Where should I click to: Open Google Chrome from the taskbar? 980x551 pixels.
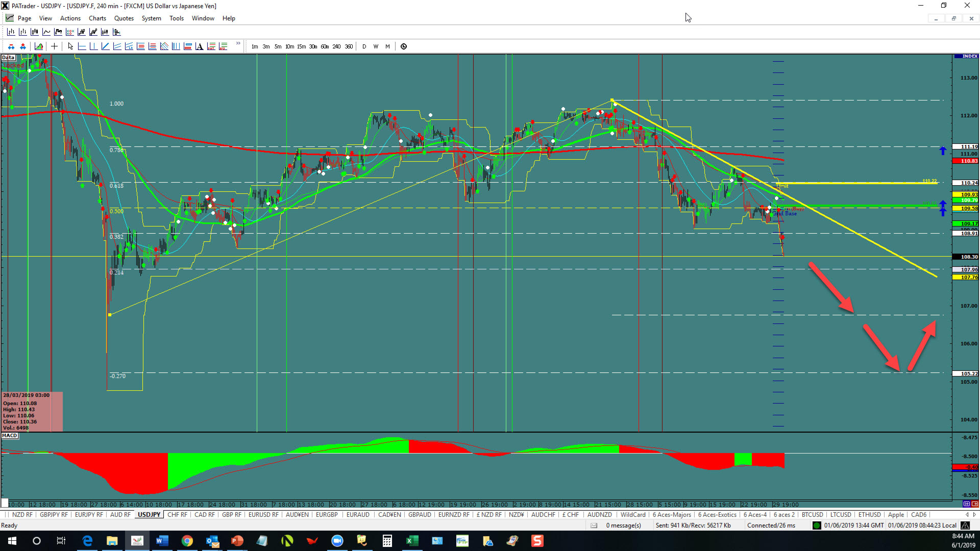pos(187,540)
